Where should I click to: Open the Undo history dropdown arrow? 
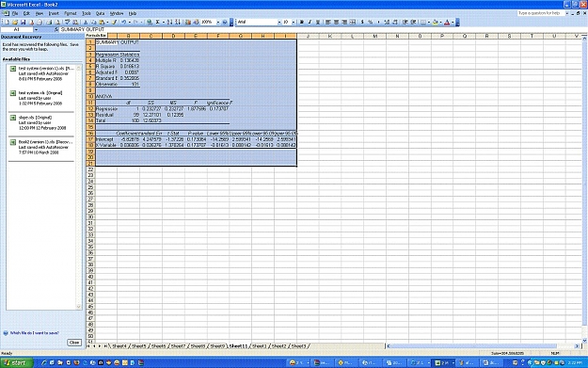coord(130,23)
